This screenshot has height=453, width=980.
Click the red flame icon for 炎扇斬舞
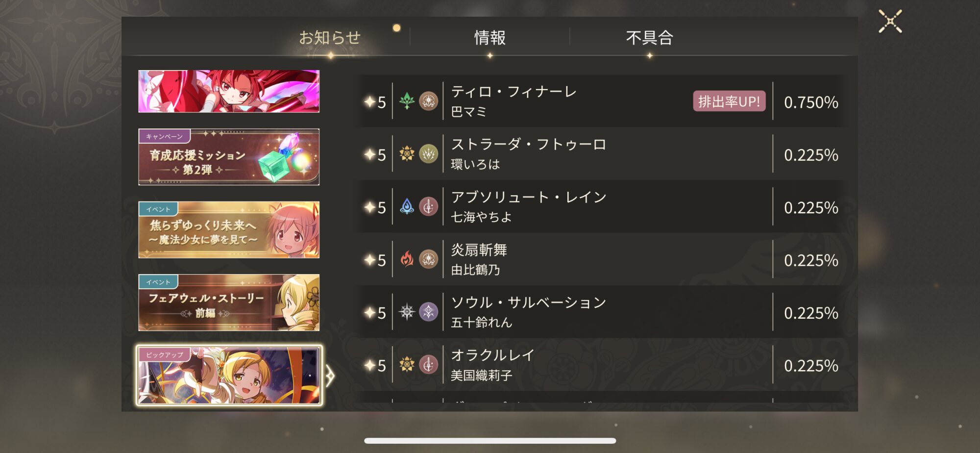coord(407,259)
